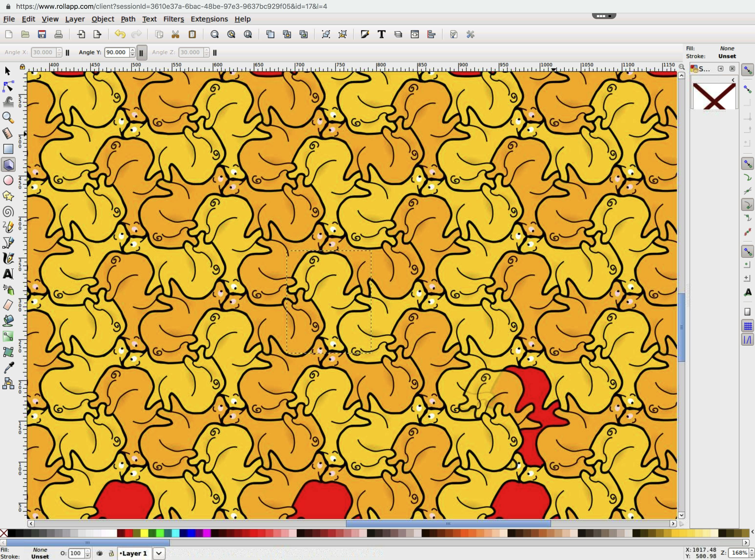Click the Angle Y input field
Image resolution: width=755 pixels, height=560 pixels.
pos(116,52)
